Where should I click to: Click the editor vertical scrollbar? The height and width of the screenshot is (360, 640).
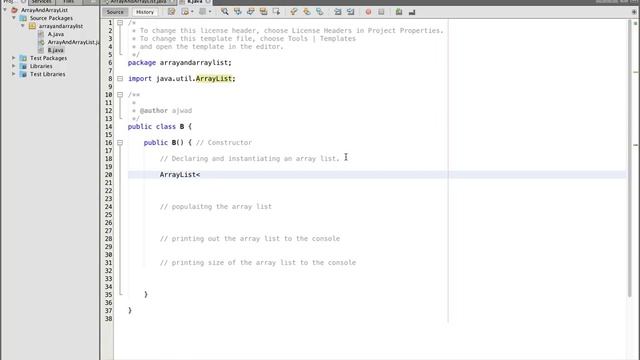(629, 157)
